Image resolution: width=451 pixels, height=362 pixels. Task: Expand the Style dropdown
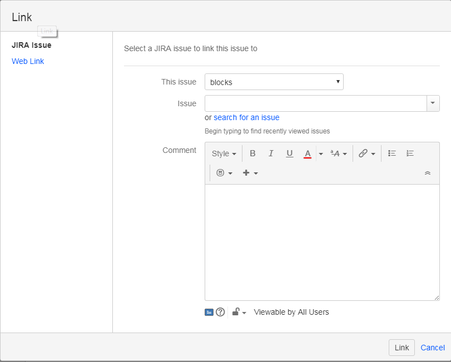pos(224,154)
